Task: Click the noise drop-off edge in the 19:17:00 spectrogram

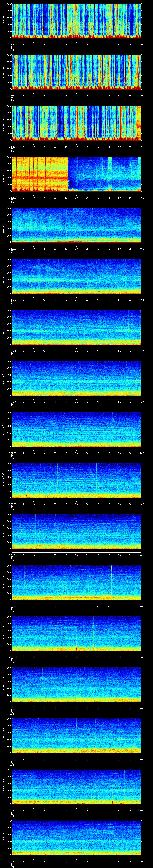Action: click(68, 174)
